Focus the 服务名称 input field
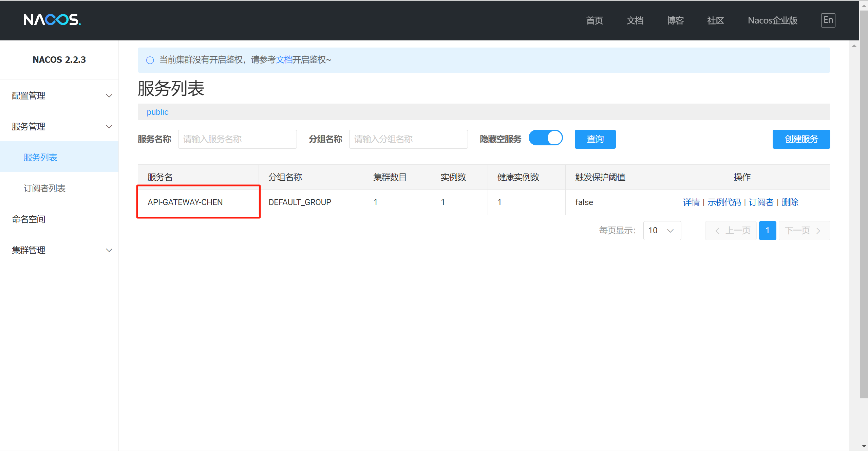Screen dimensions: 868x451 pos(237,139)
